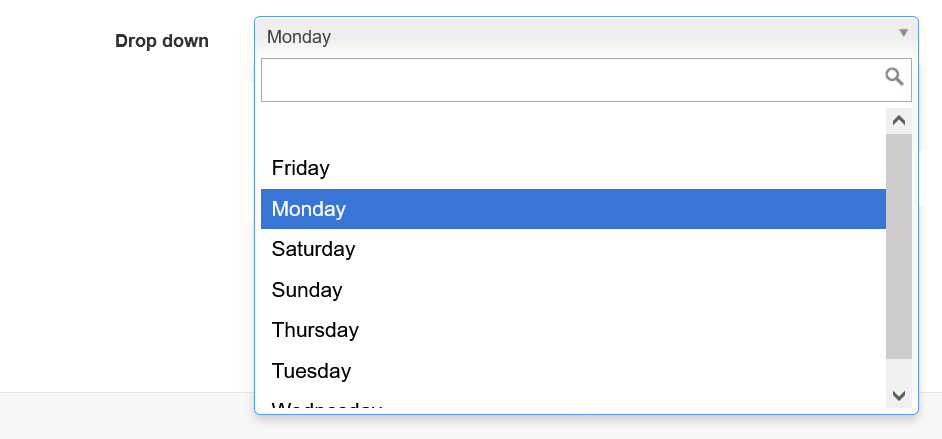
Task: Pick Saturday in the options list
Action: pyautogui.click(x=573, y=249)
